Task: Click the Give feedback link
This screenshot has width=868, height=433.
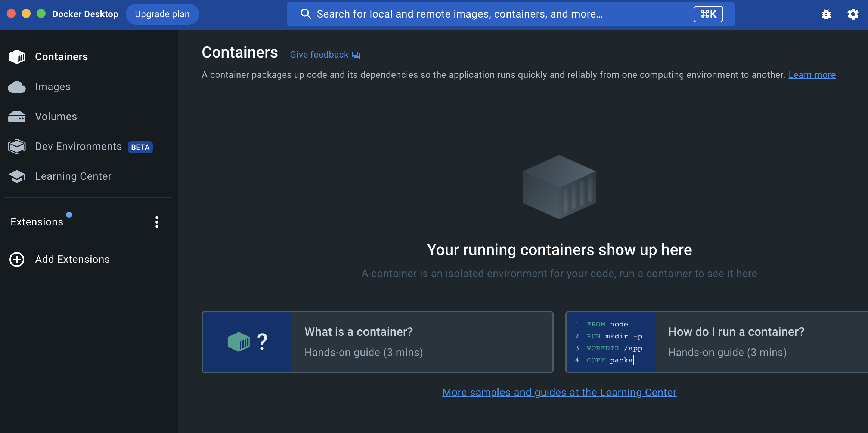Action: (319, 55)
